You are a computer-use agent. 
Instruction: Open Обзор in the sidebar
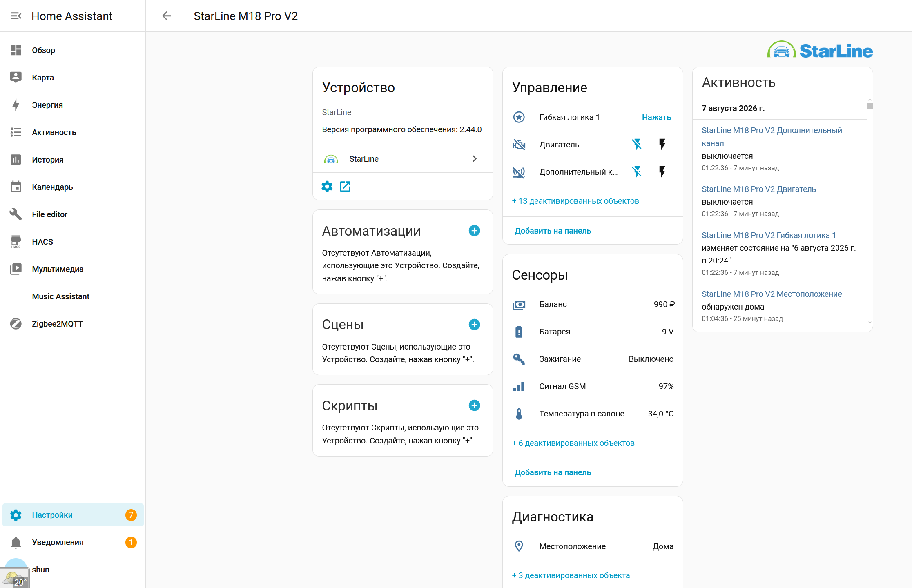pos(73,50)
